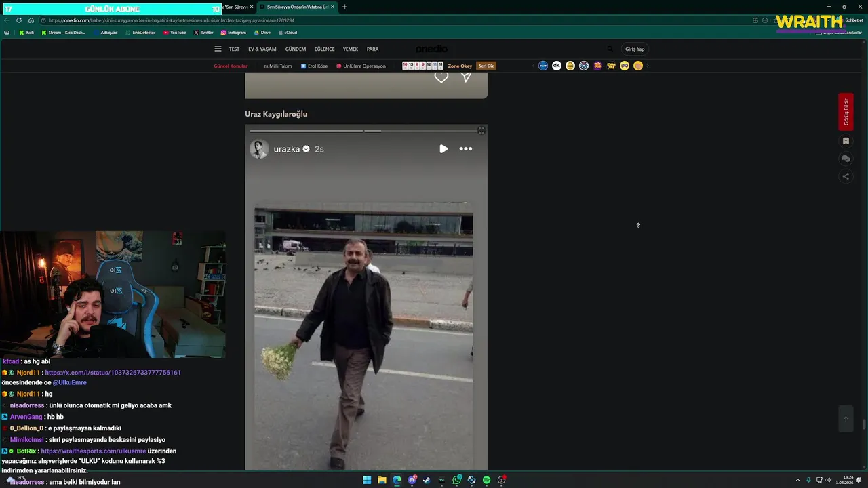
Task: Click the Windows Start button
Action: [367, 480]
